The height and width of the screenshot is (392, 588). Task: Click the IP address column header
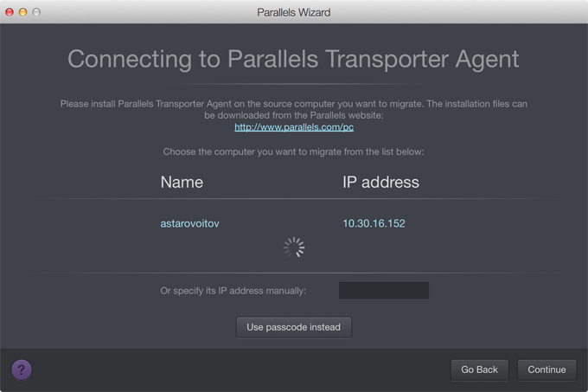click(x=380, y=182)
